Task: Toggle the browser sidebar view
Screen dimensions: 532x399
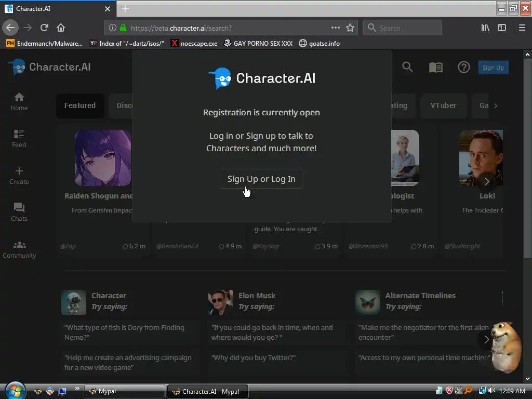Action: (x=502, y=28)
